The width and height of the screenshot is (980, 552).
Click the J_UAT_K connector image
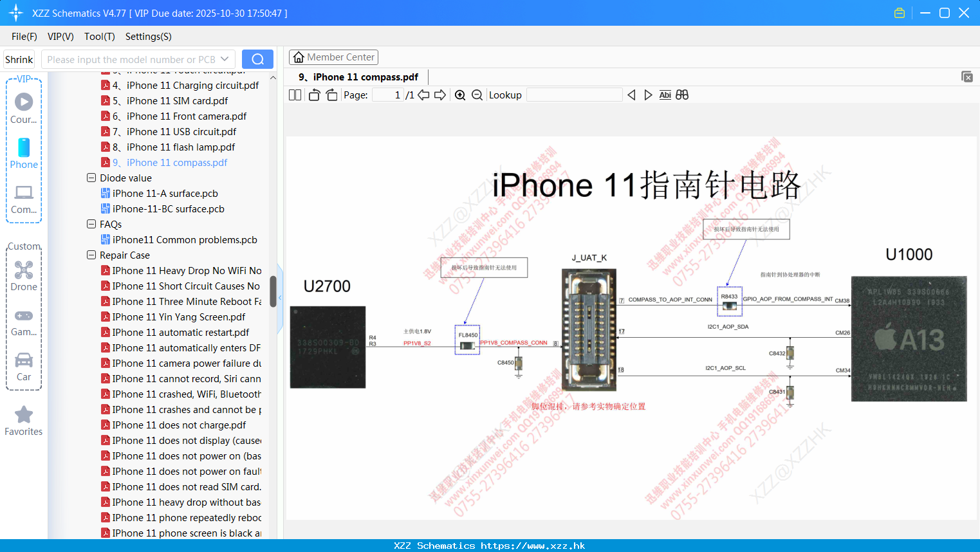(x=589, y=330)
